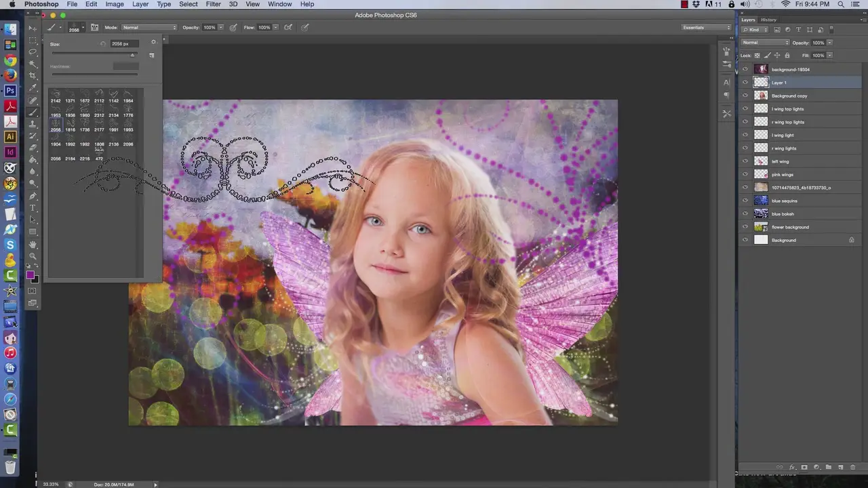Viewport: 868px width, 488px height.
Task: Select the Zoom tool in toolbox
Action: point(33,256)
